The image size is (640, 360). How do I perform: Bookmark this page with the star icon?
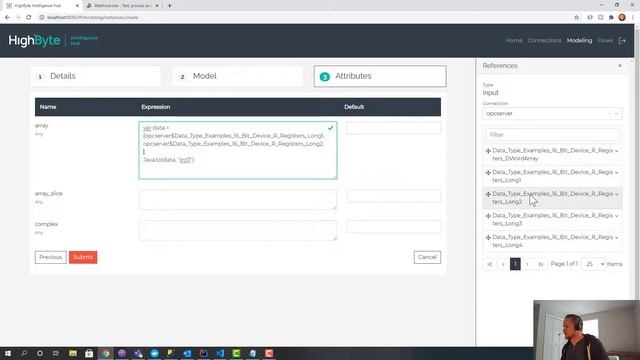(576, 18)
